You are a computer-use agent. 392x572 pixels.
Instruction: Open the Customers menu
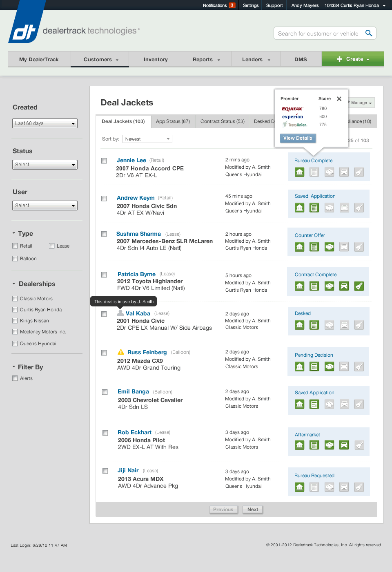point(100,59)
